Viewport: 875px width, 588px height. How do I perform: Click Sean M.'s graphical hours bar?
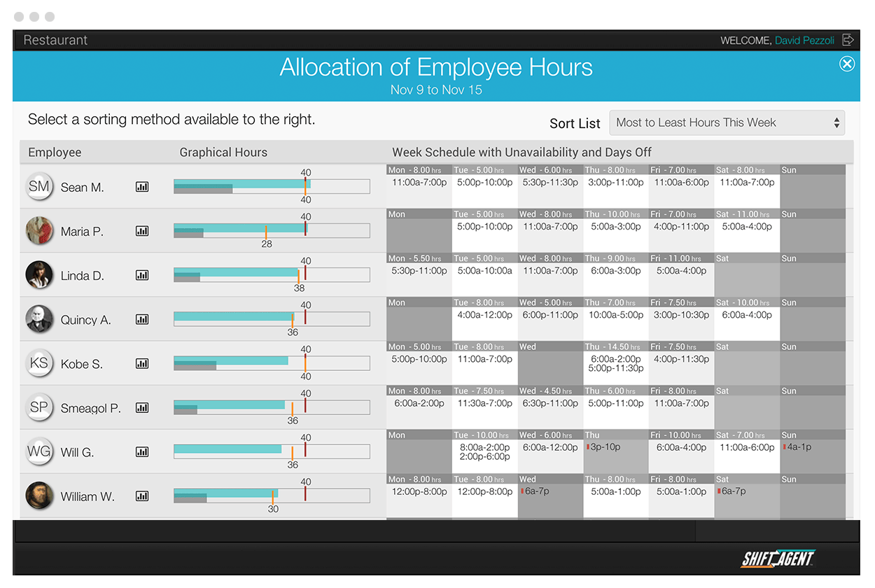coord(272,186)
